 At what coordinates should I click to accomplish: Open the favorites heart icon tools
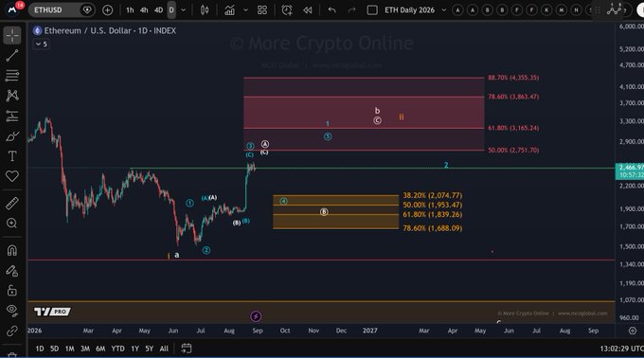pos(12,176)
